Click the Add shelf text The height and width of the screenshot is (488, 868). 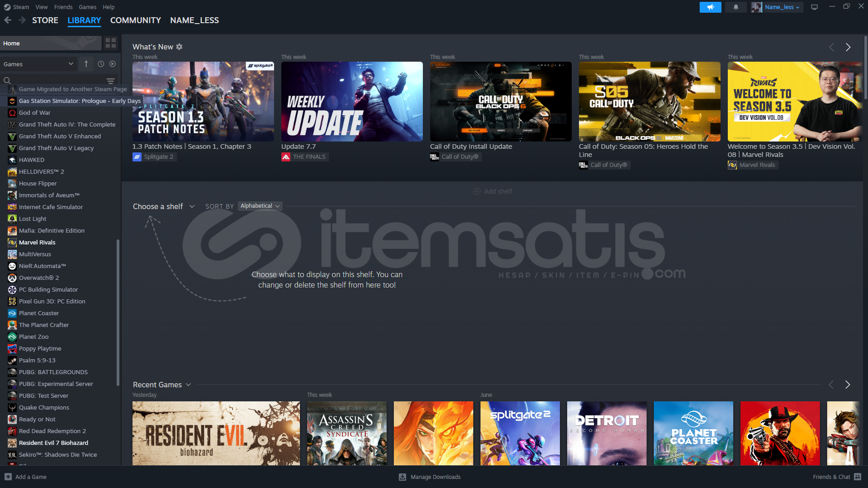498,191
